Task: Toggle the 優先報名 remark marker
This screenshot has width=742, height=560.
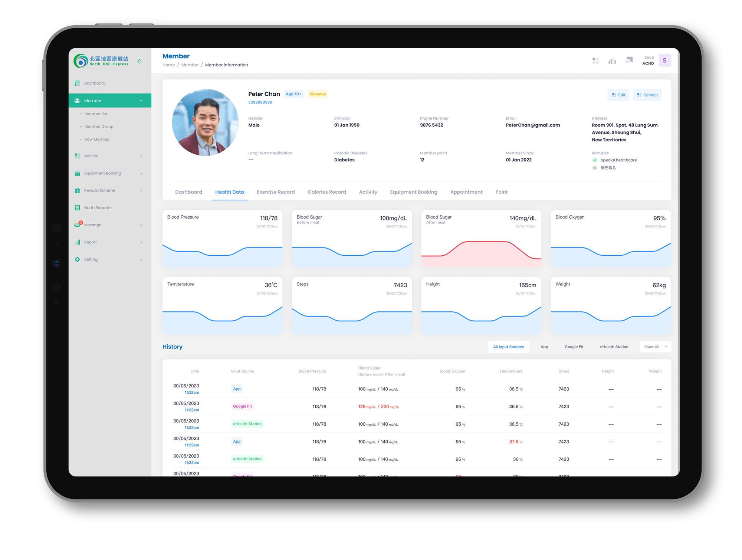Action: point(595,168)
